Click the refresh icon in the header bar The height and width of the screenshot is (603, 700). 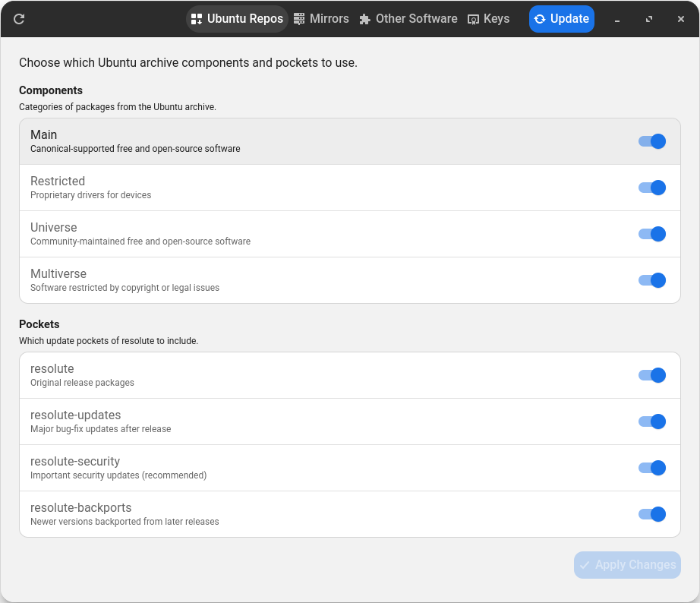tap(19, 19)
